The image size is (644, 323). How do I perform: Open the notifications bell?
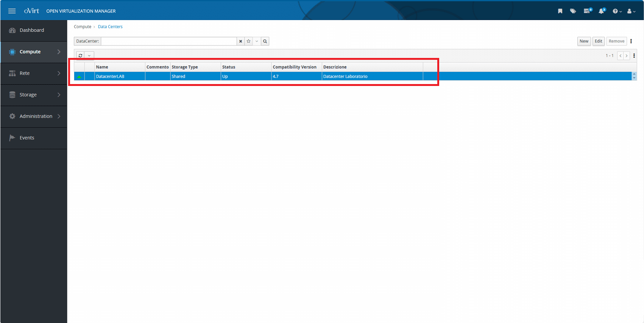coord(601,11)
